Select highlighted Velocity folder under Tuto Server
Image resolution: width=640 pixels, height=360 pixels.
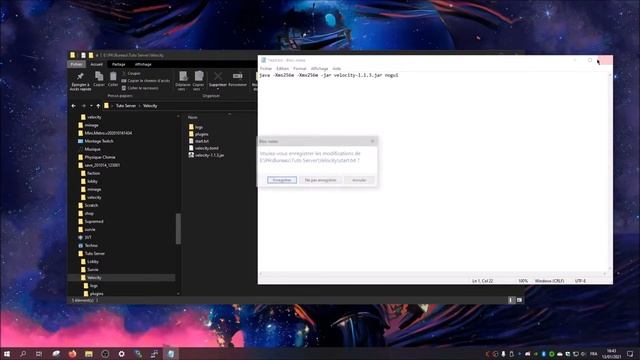pos(122,278)
